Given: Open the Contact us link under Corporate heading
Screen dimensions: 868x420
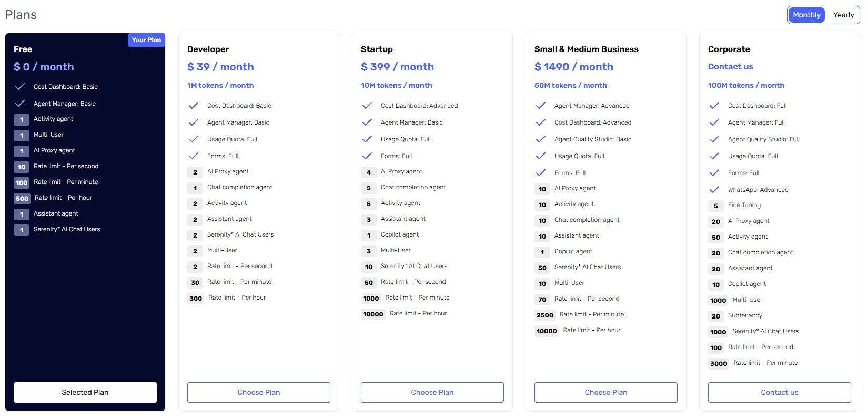Looking at the screenshot, I should (731, 67).
